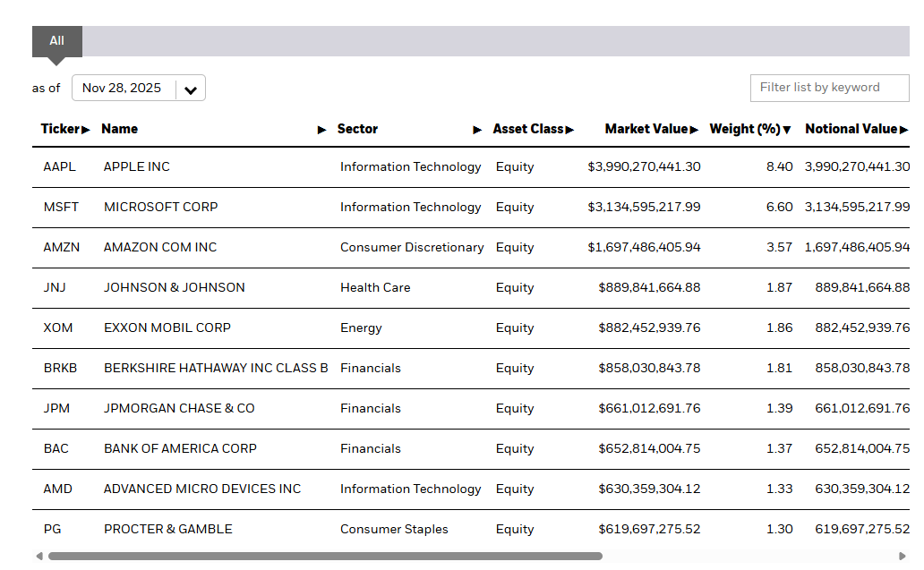This screenshot has height=570, width=924.
Task: Sort holdings by Ticker column arrow
Action: tap(86, 130)
